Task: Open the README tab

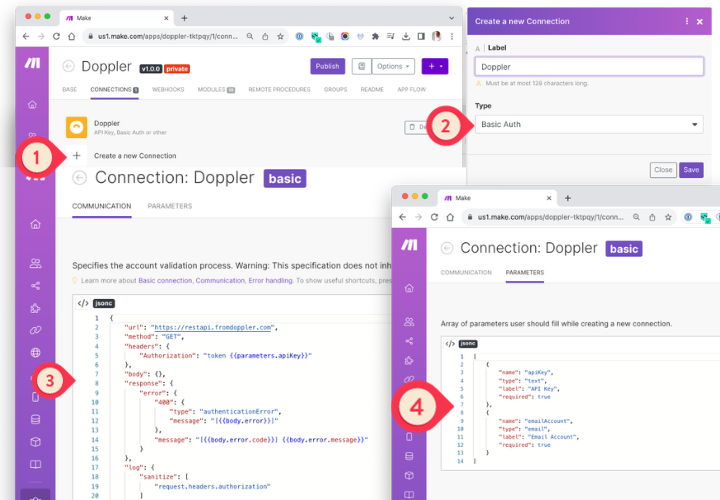Action: pos(372,90)
